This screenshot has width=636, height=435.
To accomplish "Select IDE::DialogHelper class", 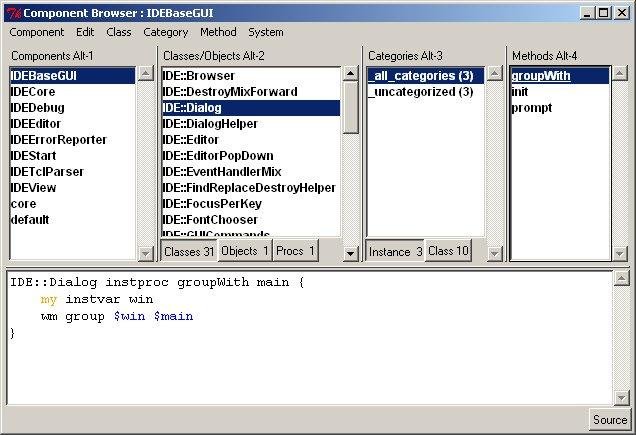I will (x=251, y=124).
